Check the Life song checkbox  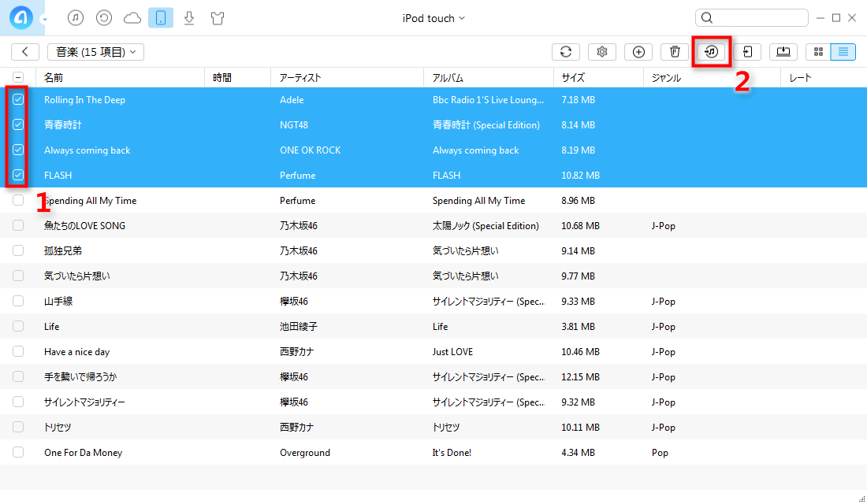point(18,326)
